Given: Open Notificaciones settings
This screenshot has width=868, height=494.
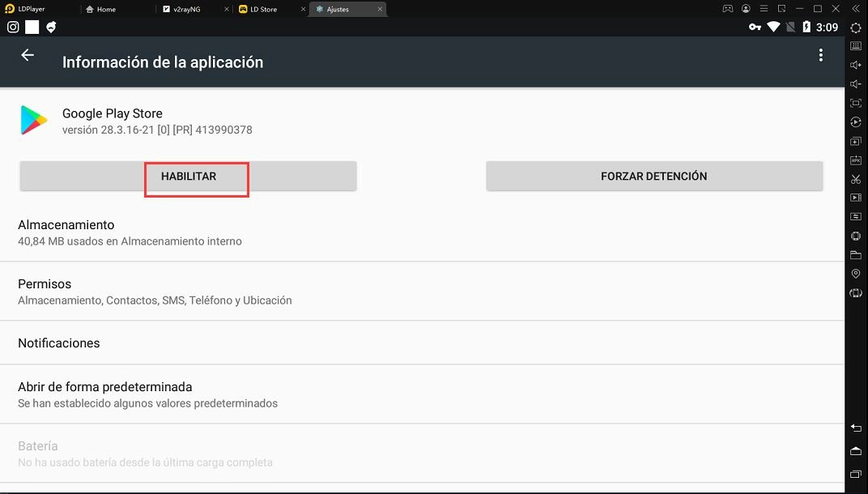Looking at the screenshot, I should click(423, 343).
